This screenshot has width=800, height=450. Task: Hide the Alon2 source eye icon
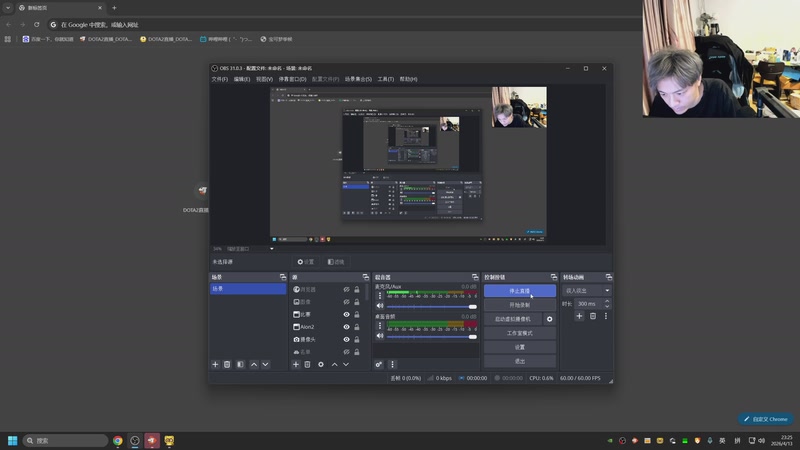[x=347, y=327]
